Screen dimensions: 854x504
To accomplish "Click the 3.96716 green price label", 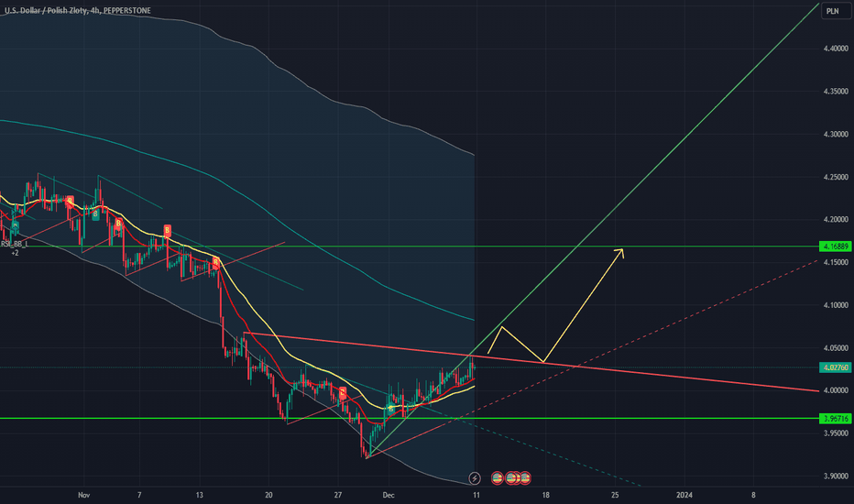I will click(836, 419).
